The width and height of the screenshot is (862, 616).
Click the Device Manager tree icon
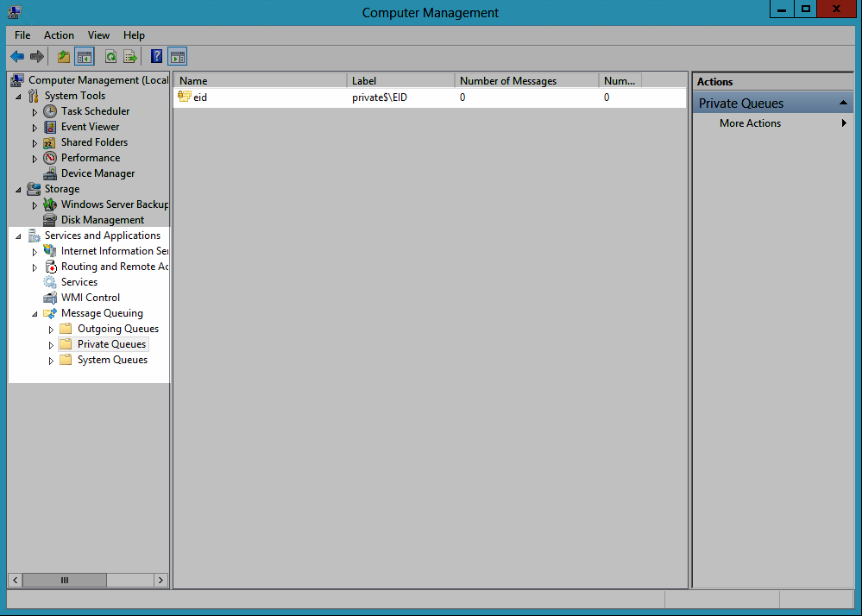[x=50, y=173]
